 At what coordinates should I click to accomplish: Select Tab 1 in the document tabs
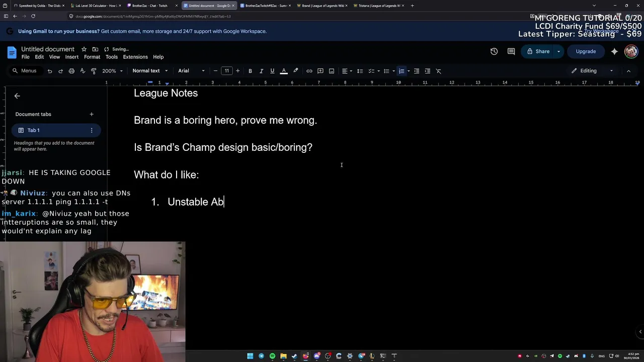tap(55, 130)
